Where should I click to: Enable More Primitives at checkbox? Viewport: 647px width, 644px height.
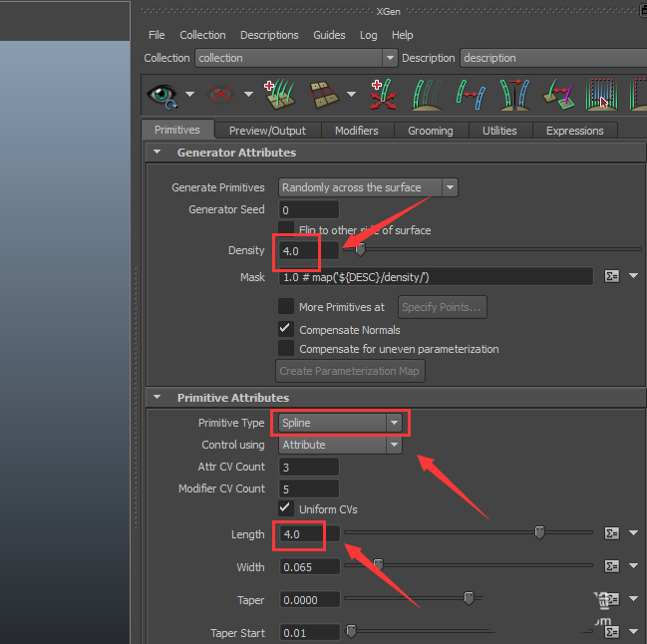(x=286, y=306)
